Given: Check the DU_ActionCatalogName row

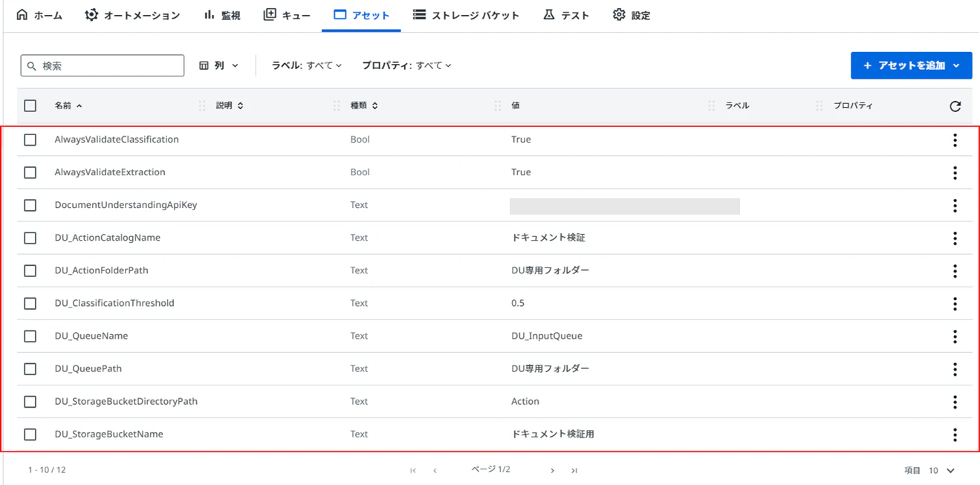Looking at the screenshot, I should [x=30, y=238].
